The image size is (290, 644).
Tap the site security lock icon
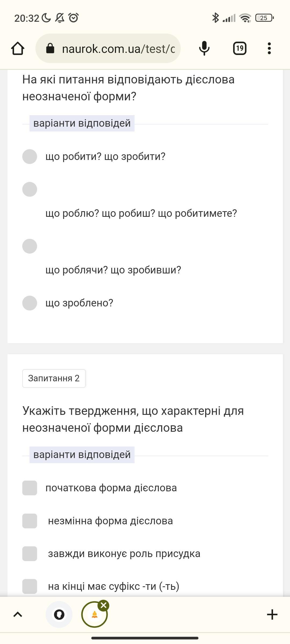pyautogui.click(x=50, y=49)
